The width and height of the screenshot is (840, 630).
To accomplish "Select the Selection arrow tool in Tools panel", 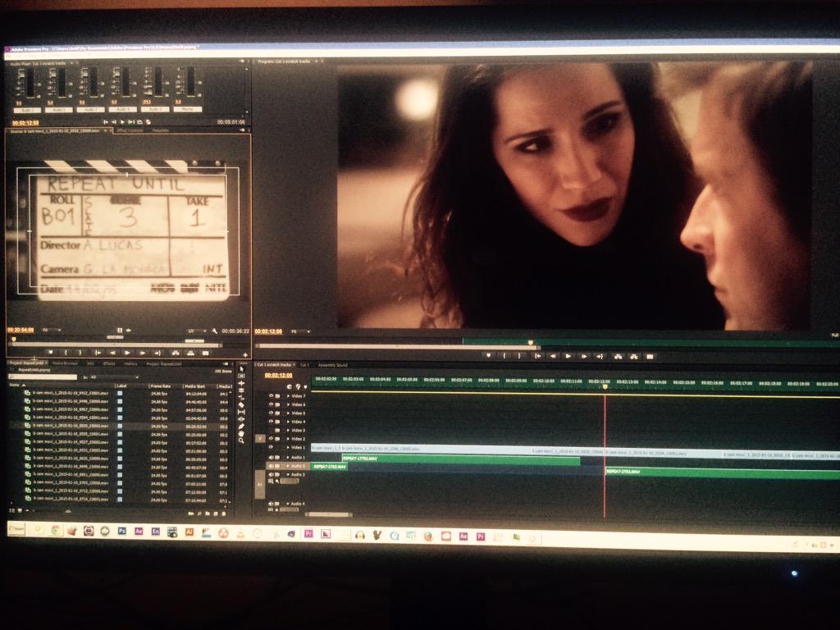I will click(x=242, y=370).
